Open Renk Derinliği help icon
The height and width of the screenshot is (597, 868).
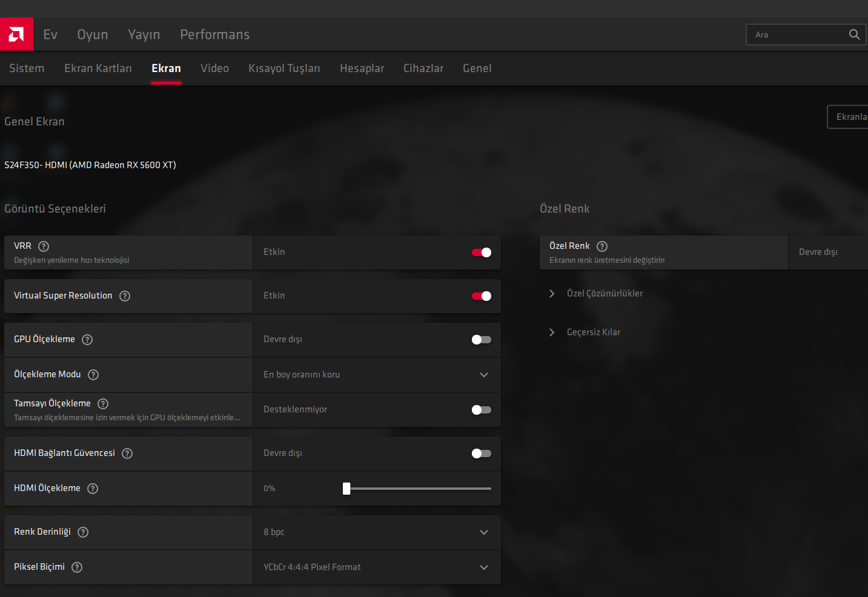[x=83, y=532]
